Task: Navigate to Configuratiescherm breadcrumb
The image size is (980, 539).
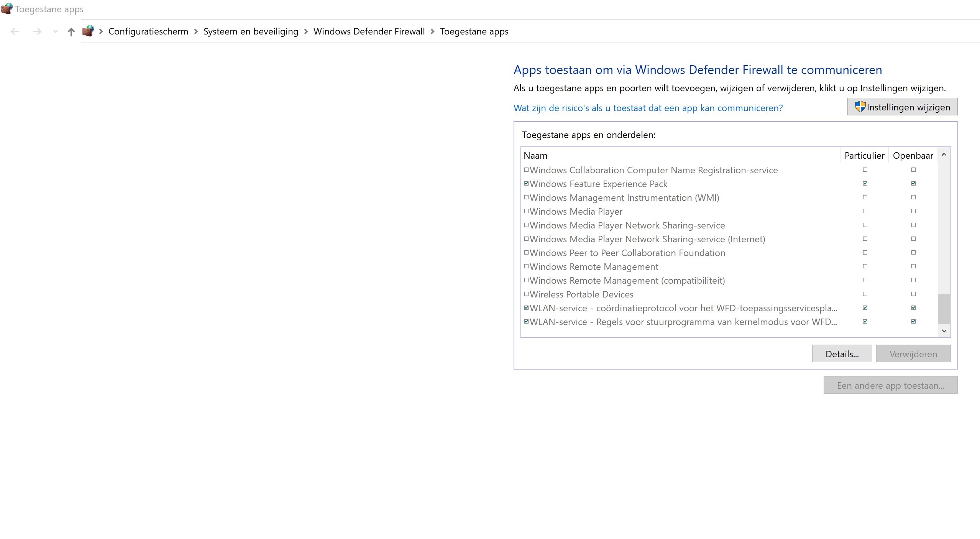Action: pos(148,31)
